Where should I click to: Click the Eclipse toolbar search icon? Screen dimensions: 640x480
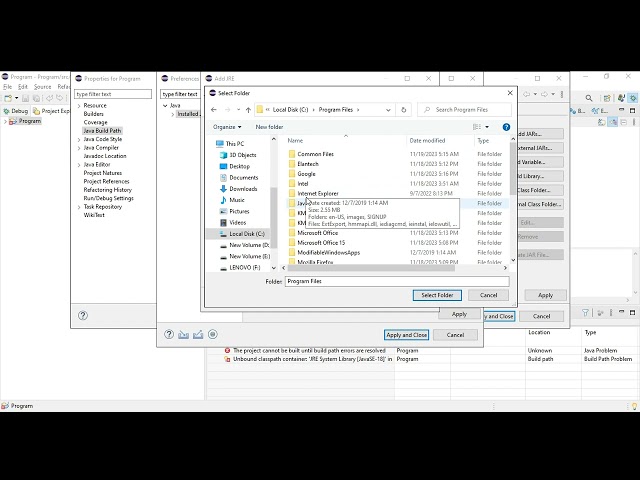(589, 98)
